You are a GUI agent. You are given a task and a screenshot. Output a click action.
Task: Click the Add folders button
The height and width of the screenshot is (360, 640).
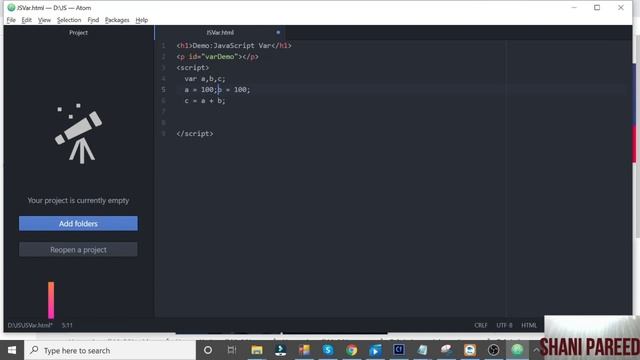coord(78,224)
